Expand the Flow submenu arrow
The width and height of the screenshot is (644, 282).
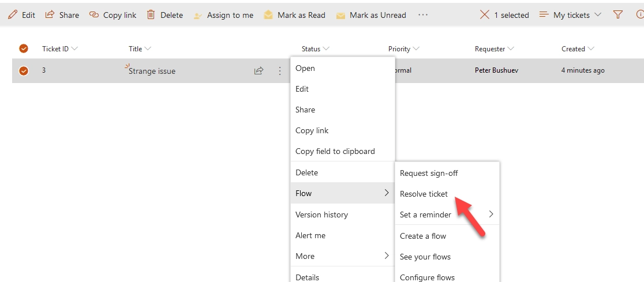click(x=386, y=193)
